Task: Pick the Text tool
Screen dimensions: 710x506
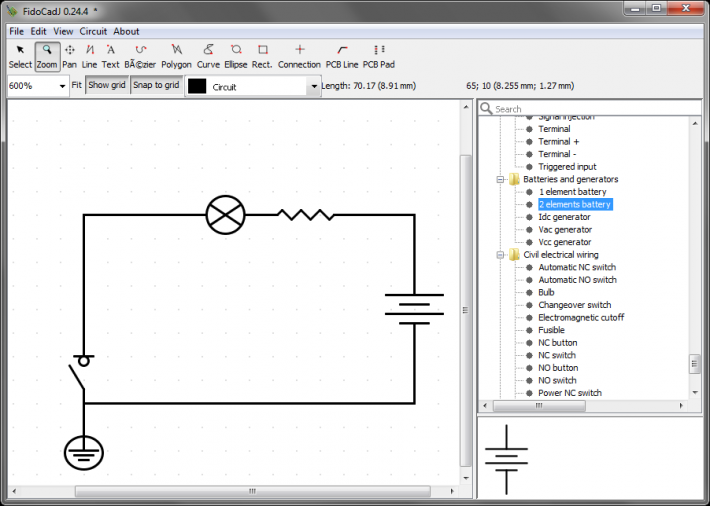Action: coord(110,57)
